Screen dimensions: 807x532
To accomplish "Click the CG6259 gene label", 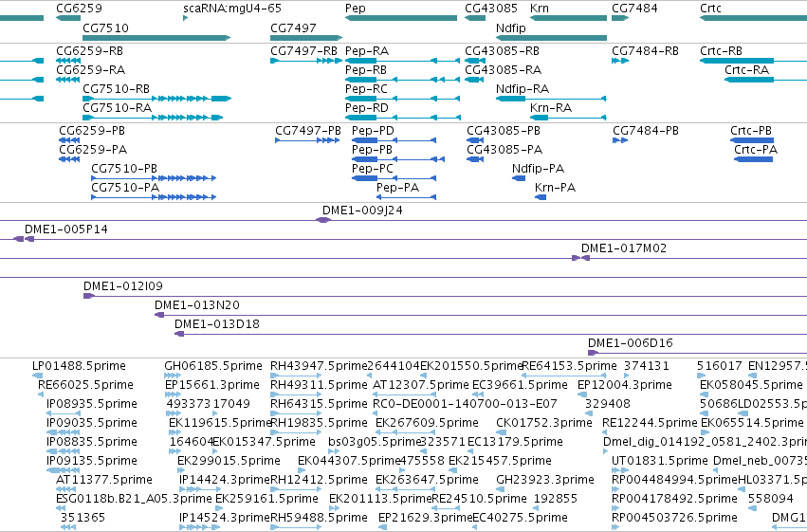I will pyautogui.click(x=79, y=9).
